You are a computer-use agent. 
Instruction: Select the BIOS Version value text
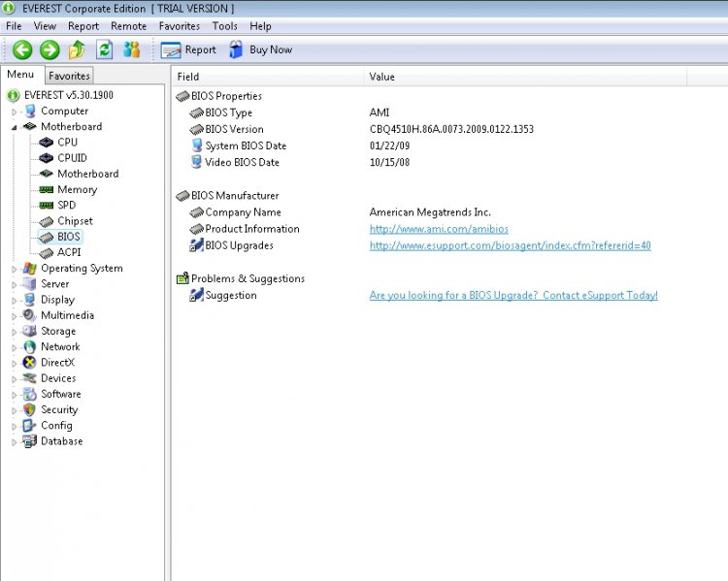(451, 129)
